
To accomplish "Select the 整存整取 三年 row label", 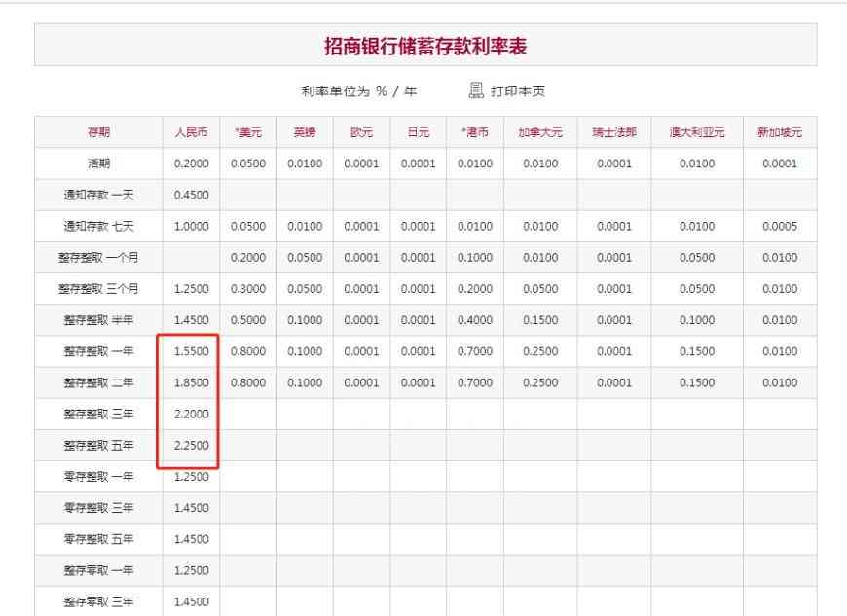I will pos(99,415).
